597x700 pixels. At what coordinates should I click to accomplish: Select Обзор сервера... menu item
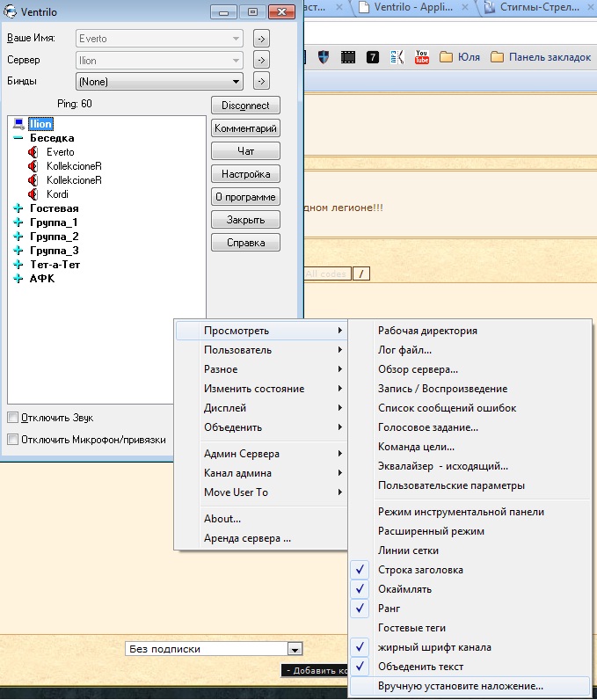(x=470, y=369)
